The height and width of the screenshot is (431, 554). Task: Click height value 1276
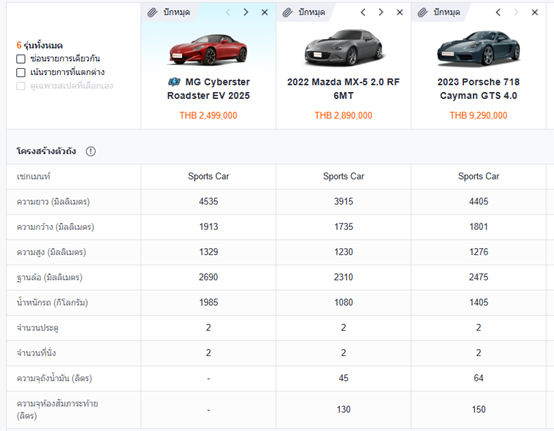tap(478, 252)
